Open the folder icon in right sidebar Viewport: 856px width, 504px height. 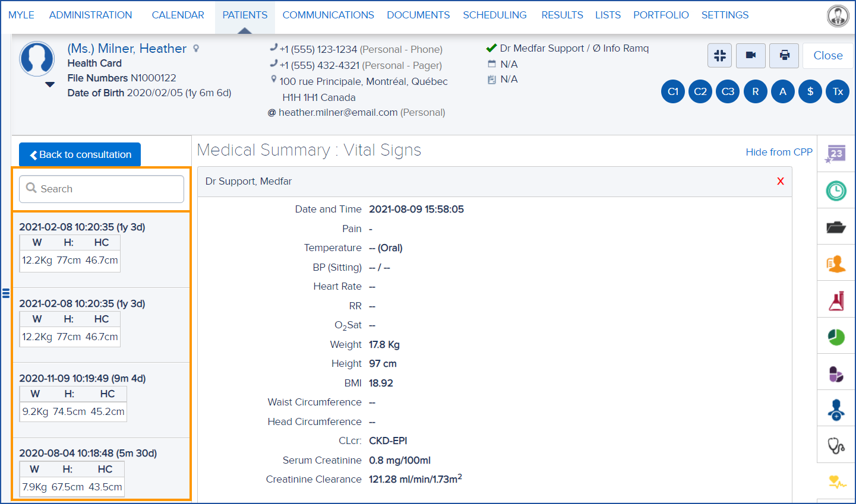836,227
